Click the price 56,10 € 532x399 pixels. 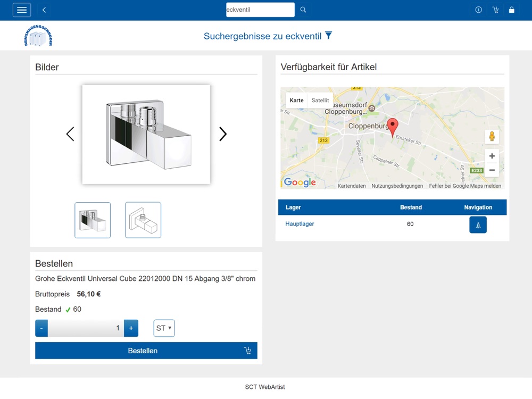[88, 294]
